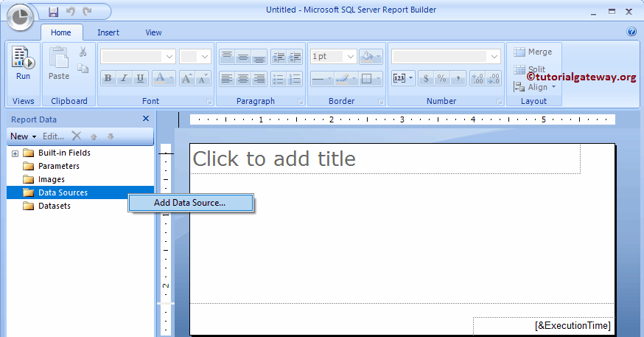Image resolution: width=644 pixels, height=337 pixels.
Task: Open the number format combo box
Action: (x=446, y=56)
